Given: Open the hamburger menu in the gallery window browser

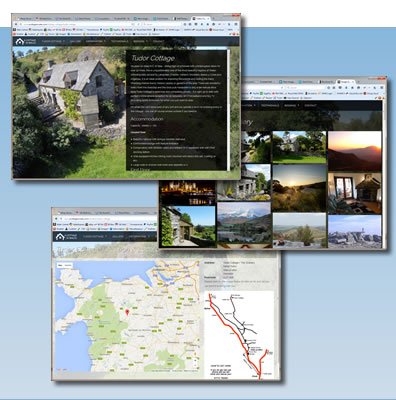Looking at the screenshot, I should (381, 87).
